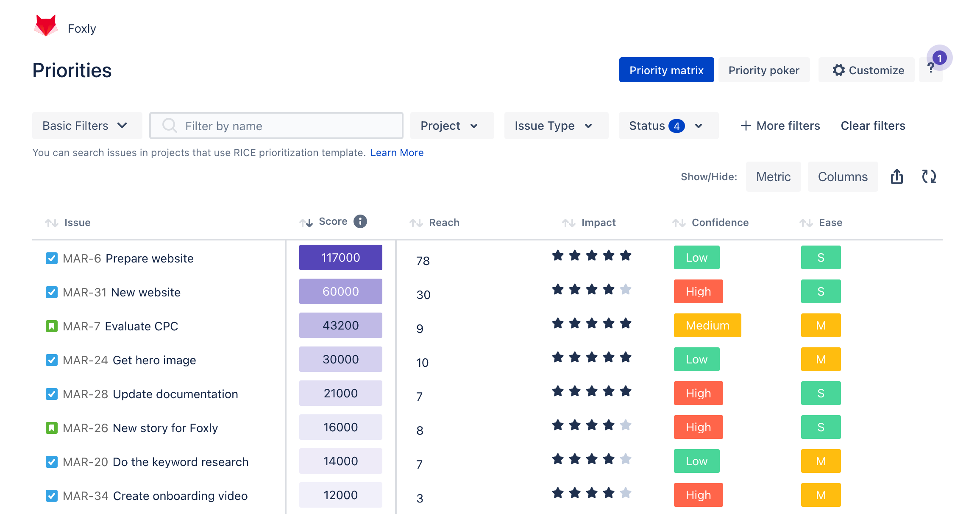Click task icon for MAR-6 Prepare website
Screen dimensions: 980x514
[52, 258]
